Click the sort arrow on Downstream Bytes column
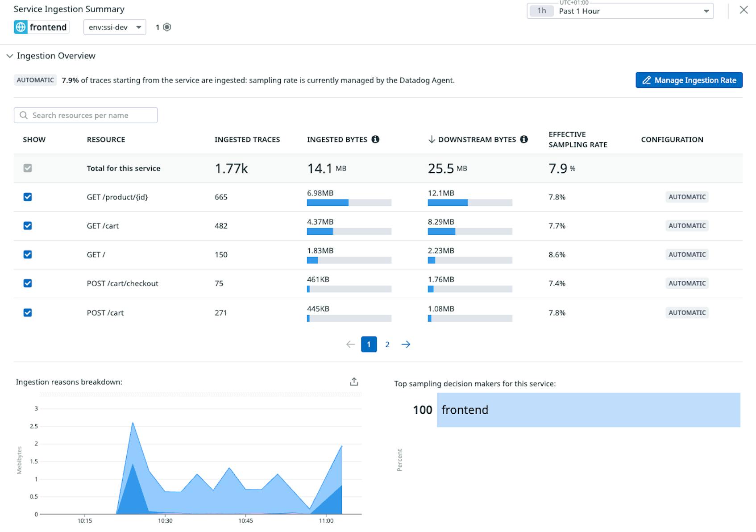This screenshot has height=532, width=756. [431, 139]
